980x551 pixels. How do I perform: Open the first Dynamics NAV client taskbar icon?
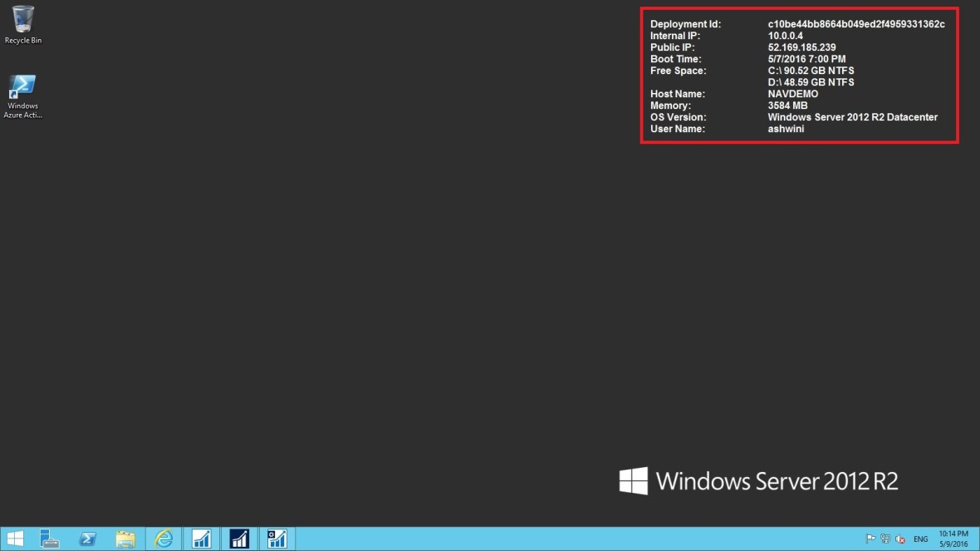[201, 539]
